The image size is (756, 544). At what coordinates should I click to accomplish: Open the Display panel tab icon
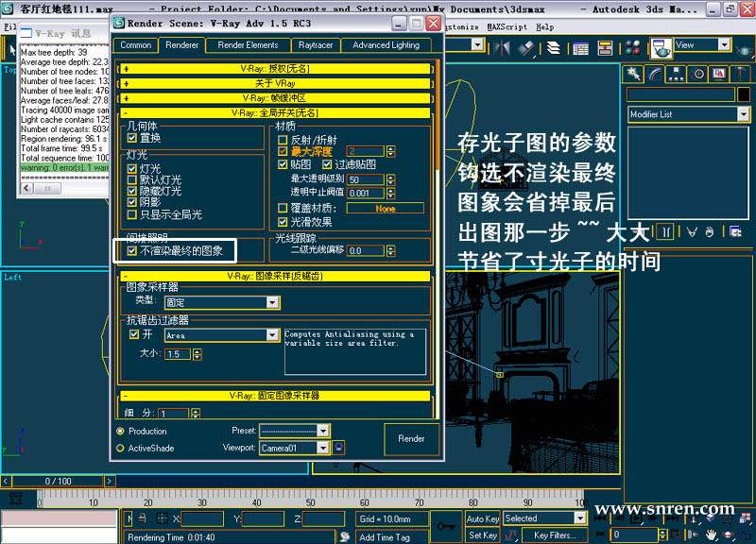(x=719, y=75)
